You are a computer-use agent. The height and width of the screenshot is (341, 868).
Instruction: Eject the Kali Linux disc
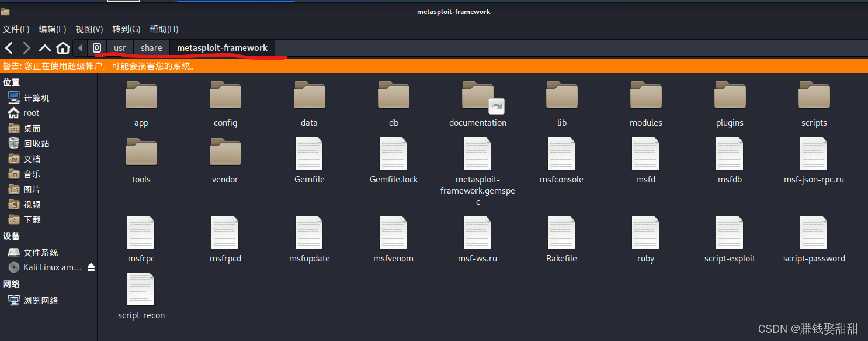(91, 267)
